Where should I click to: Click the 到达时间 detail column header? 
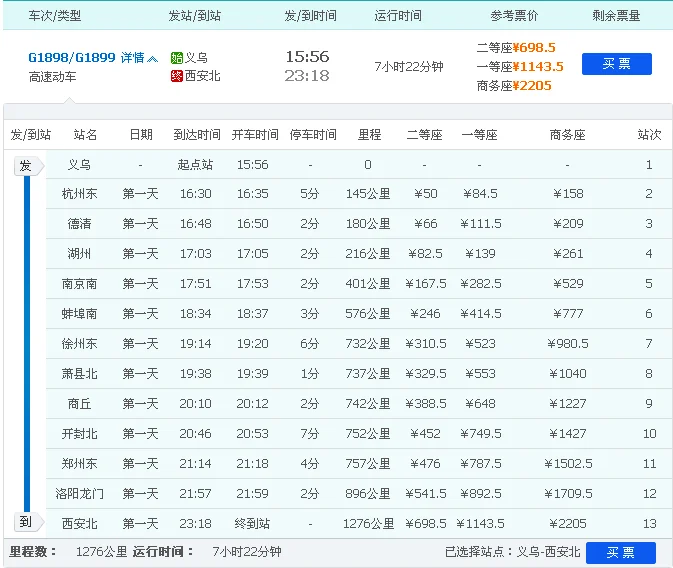197,135
